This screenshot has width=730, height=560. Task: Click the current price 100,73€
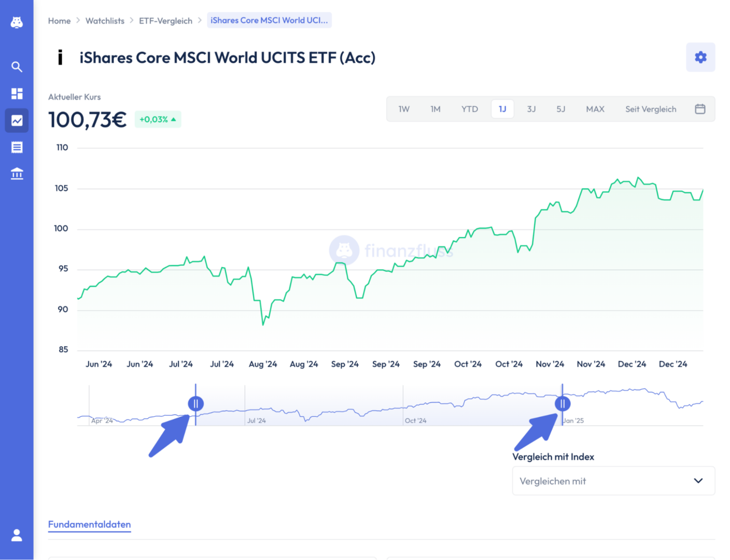point(87,120)
